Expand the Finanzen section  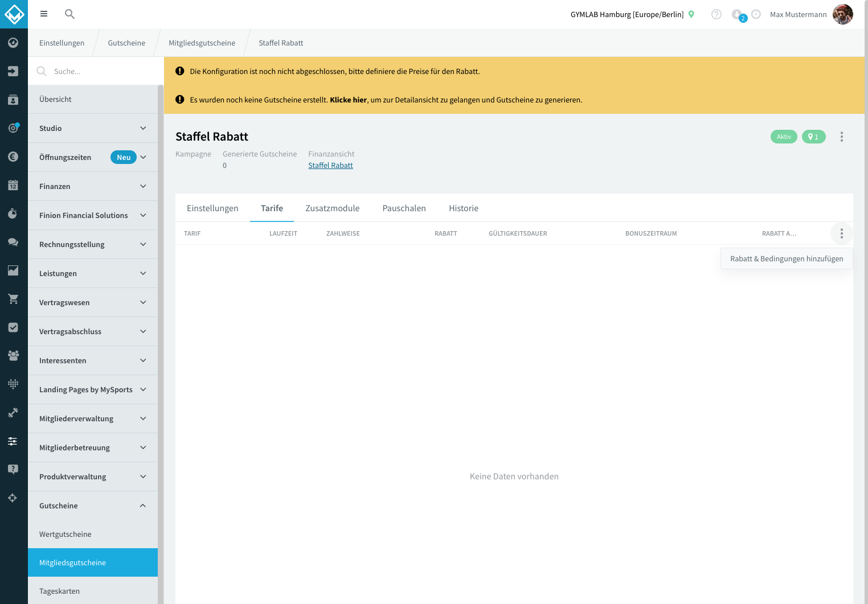pos(93,186)
